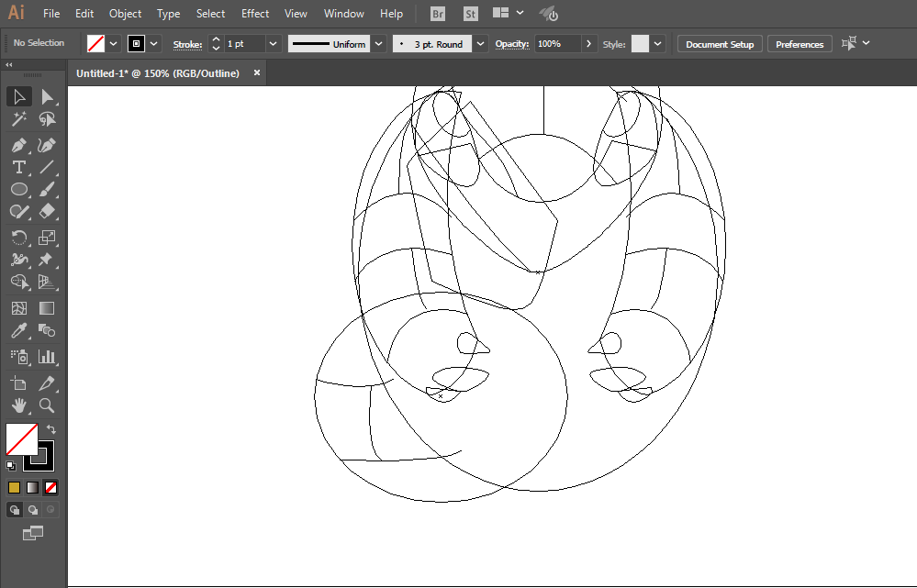
Task: Set paint mode to None
Action: [x=50, y=487]
